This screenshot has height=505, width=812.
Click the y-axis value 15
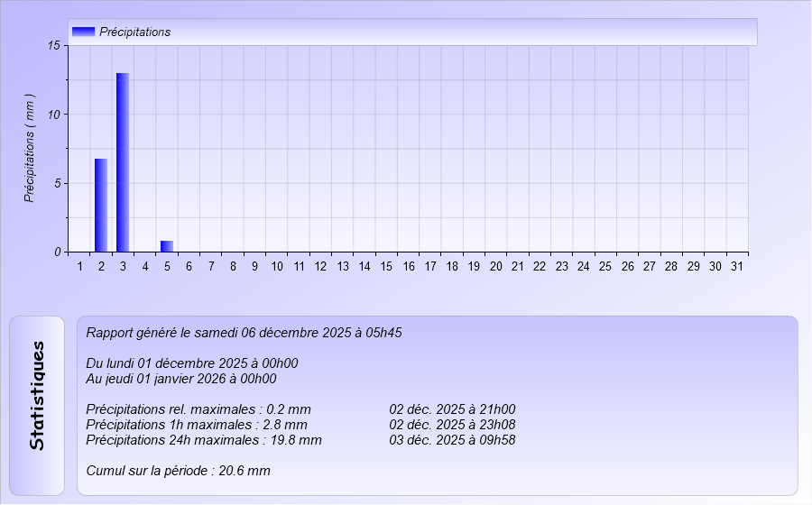tap(54, 46)
